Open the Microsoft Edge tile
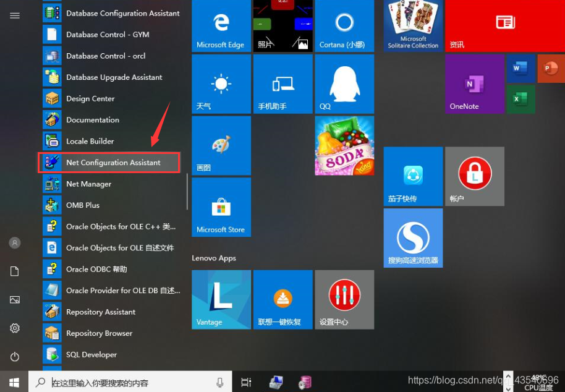The height and width of the screenshot is (392, 565). tap(221, 25)
